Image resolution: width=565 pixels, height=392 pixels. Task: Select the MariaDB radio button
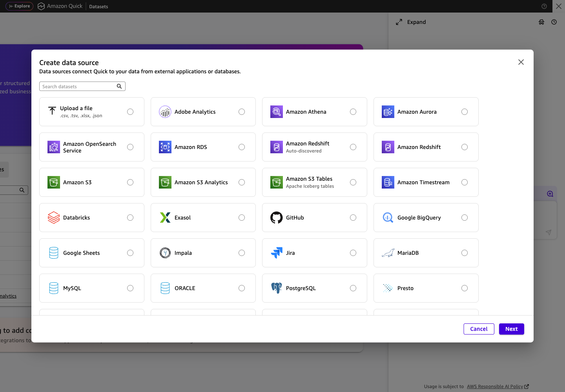[465, 253]
